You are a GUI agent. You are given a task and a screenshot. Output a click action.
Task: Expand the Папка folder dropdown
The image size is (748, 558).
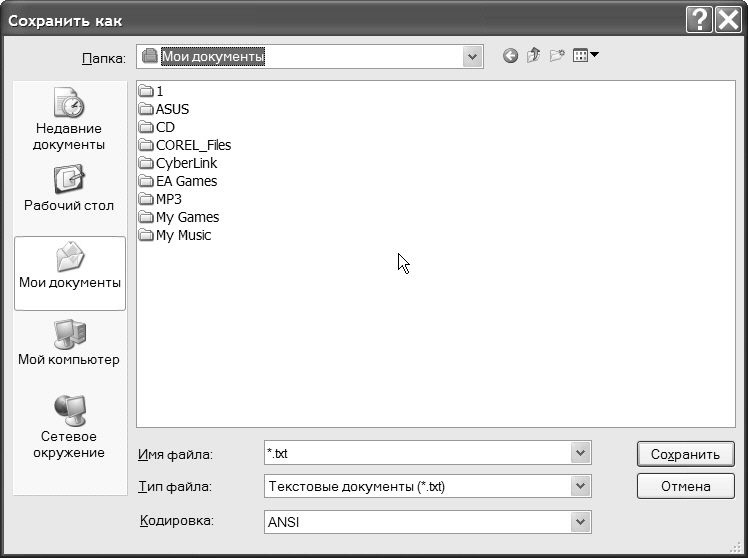[472, 57]
